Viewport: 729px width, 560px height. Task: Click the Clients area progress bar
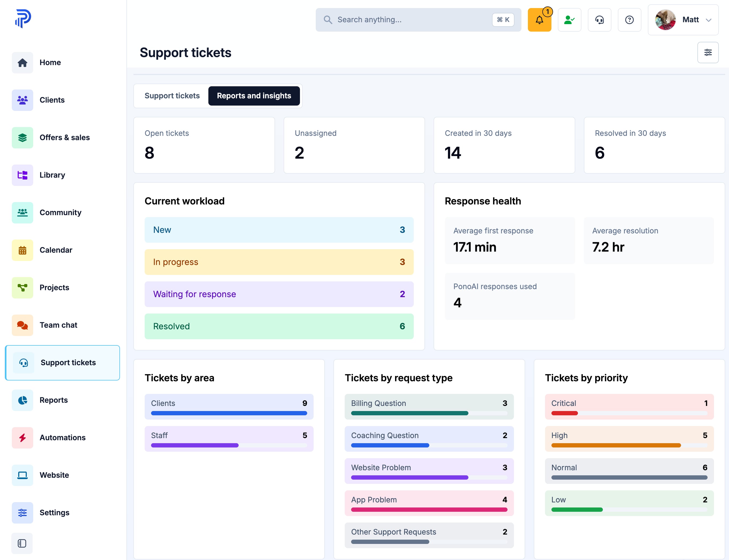(229, 413)
